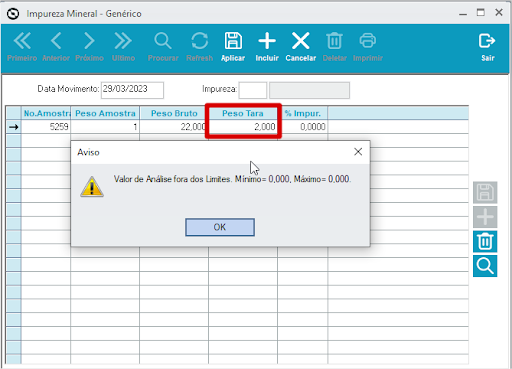
Task: Click the side panel save disk icon
Action: coord(485,192)
